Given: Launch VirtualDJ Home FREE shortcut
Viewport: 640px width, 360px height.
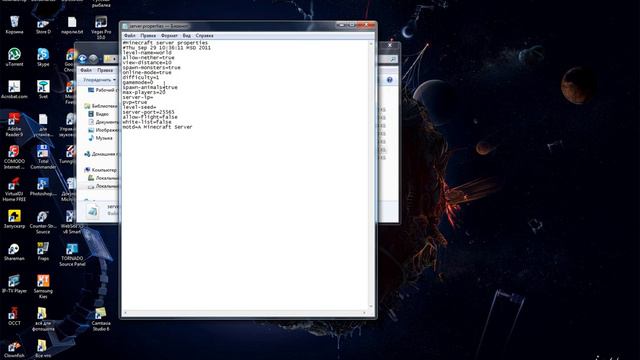Looking at the screenshot, I should coord(14,190).
